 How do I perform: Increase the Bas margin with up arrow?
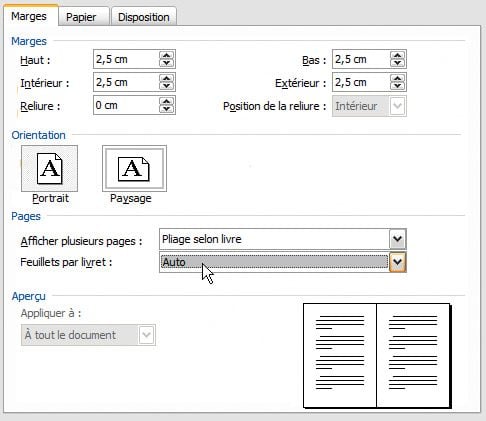tap(397, 55)
